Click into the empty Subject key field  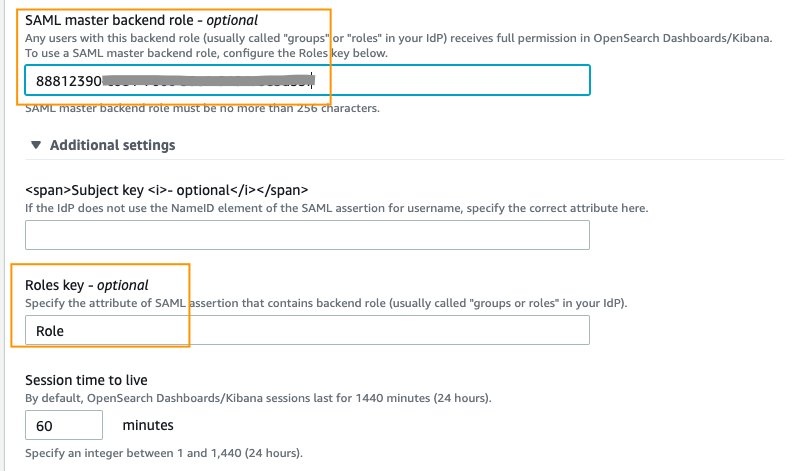pos(307,235)
